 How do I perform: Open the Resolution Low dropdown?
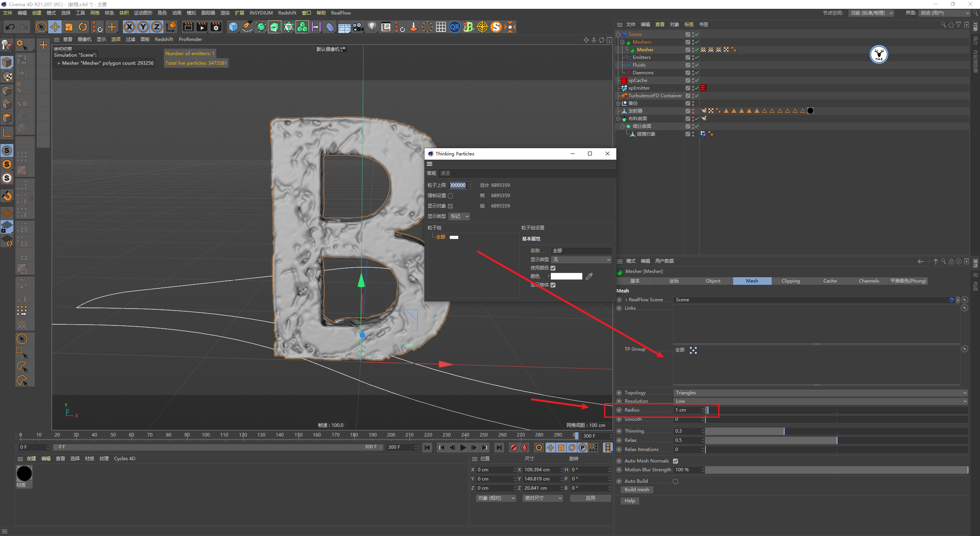[x=820, y=401]
